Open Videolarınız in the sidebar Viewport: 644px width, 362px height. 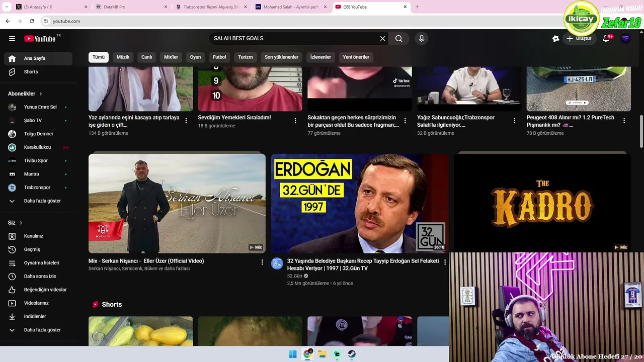coord(38,303)
